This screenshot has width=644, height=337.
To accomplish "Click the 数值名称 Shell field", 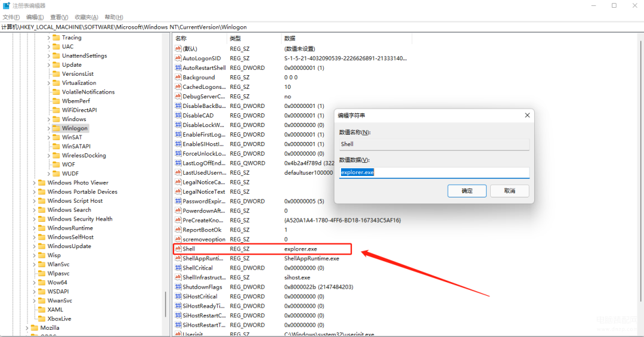I will pyautogui.click(x=434, y=144).
